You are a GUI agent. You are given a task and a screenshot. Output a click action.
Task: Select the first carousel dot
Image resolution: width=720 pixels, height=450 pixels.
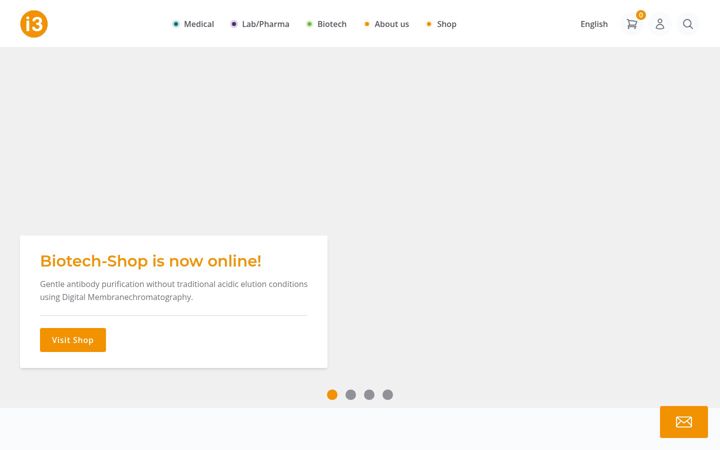pos(332,394)
